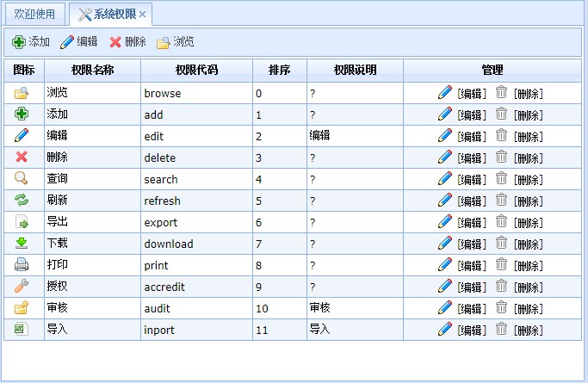Click the 图标 column header
This screenshot has width=588, height=383.
(x=24, y=70)
